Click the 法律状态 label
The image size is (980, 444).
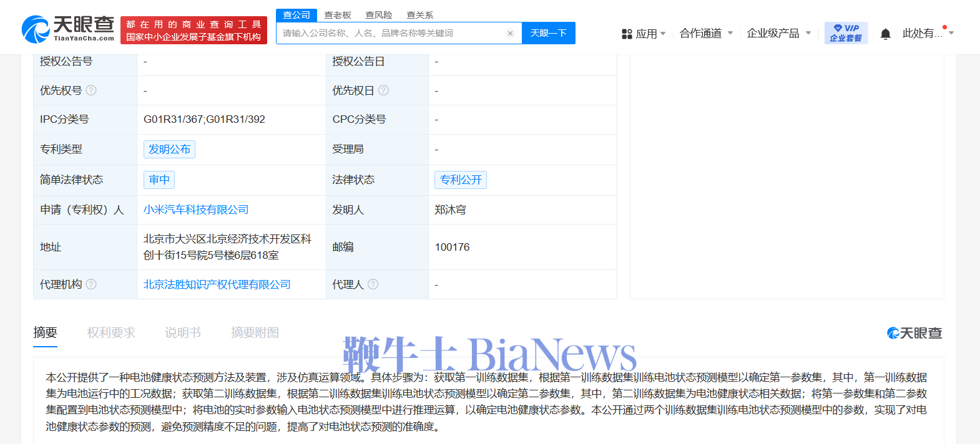click(x=353, y=180)
